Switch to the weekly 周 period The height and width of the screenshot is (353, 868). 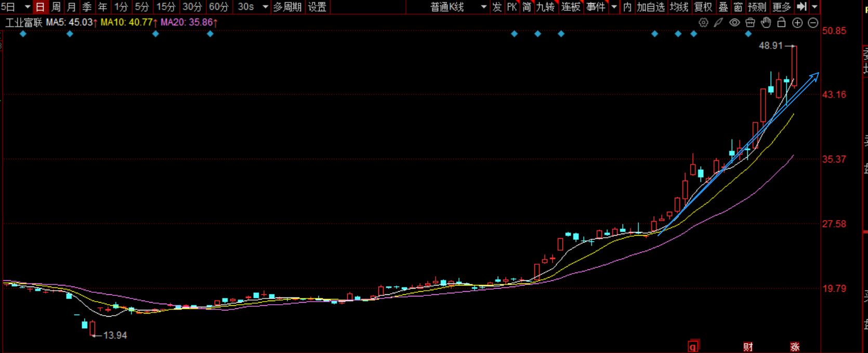(x=56, y=7)
